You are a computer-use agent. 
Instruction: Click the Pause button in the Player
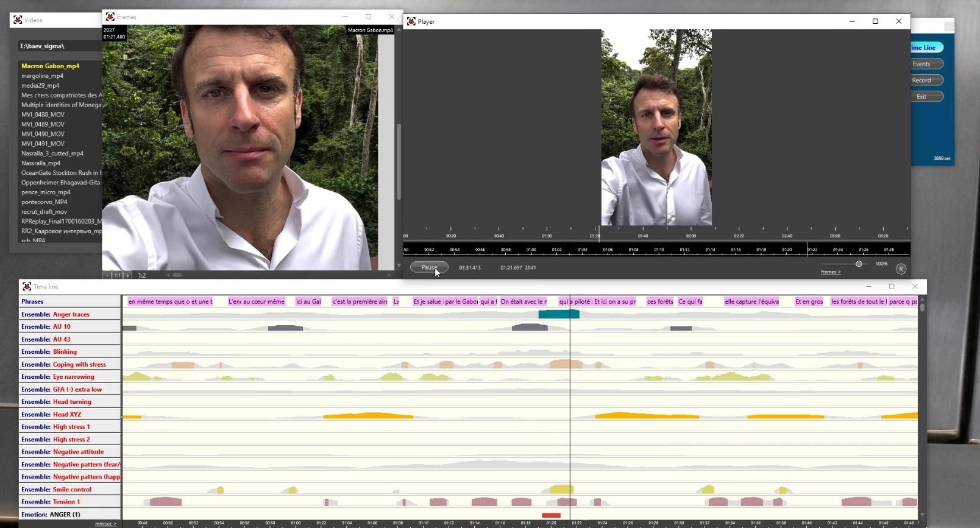coord(428,267)
